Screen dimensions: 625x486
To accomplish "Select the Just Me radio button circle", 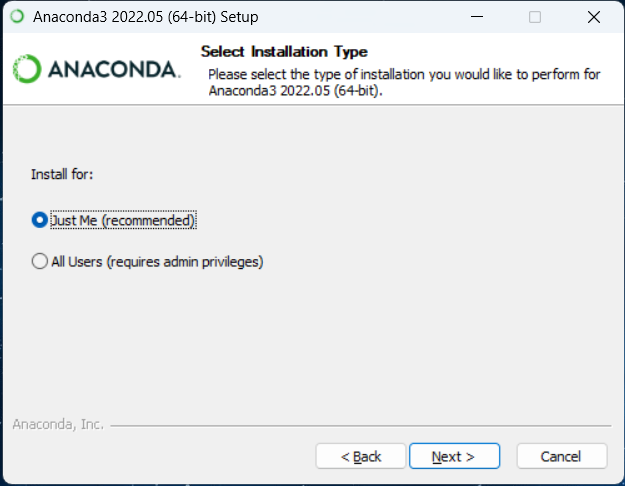I will [40, 220].
